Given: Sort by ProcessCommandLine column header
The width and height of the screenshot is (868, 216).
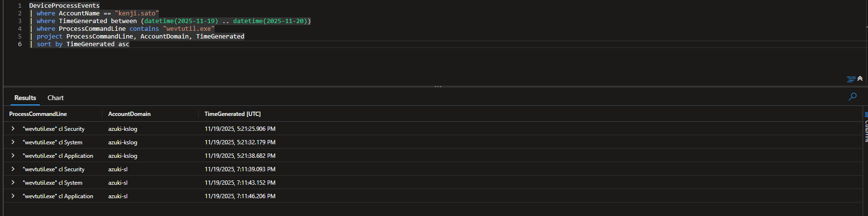Looking at the screenshot, I should pos(38,114).
